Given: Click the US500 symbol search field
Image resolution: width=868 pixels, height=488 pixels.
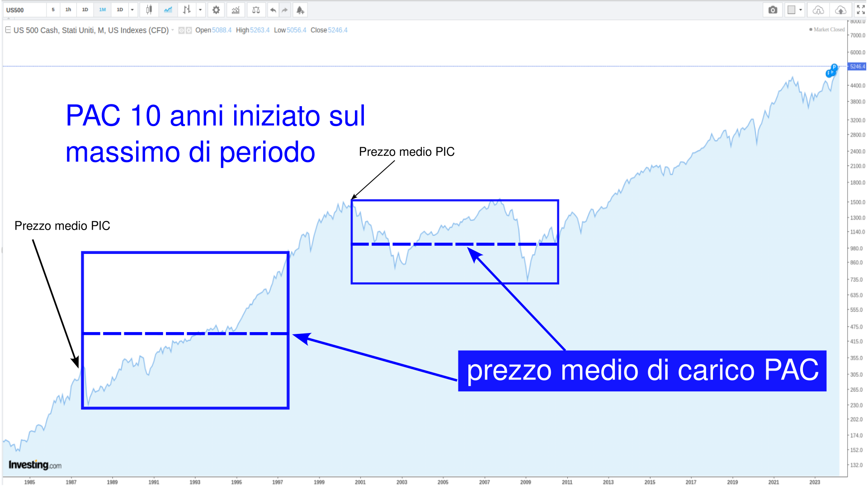Looking at the screenshot, I should coord(24,10).
